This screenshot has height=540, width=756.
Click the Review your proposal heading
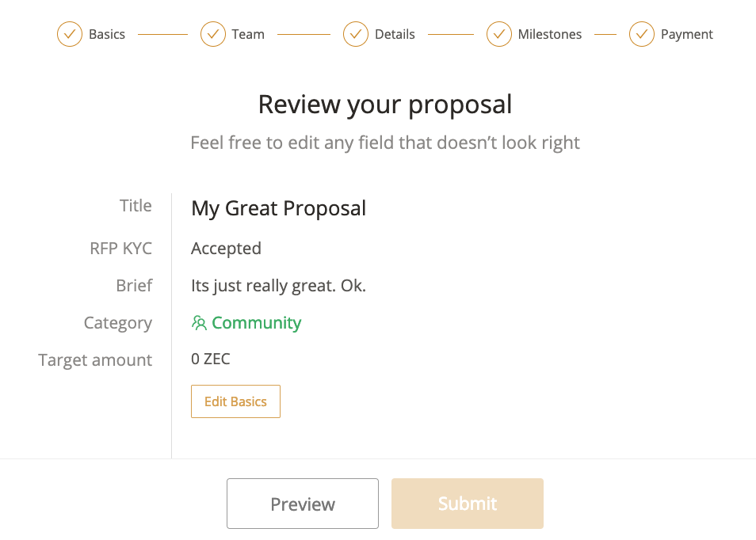pos(385,105)
